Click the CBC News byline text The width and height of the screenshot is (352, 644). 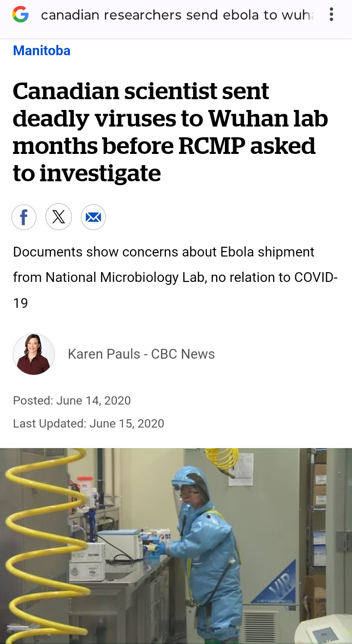(x=183, y=354)
